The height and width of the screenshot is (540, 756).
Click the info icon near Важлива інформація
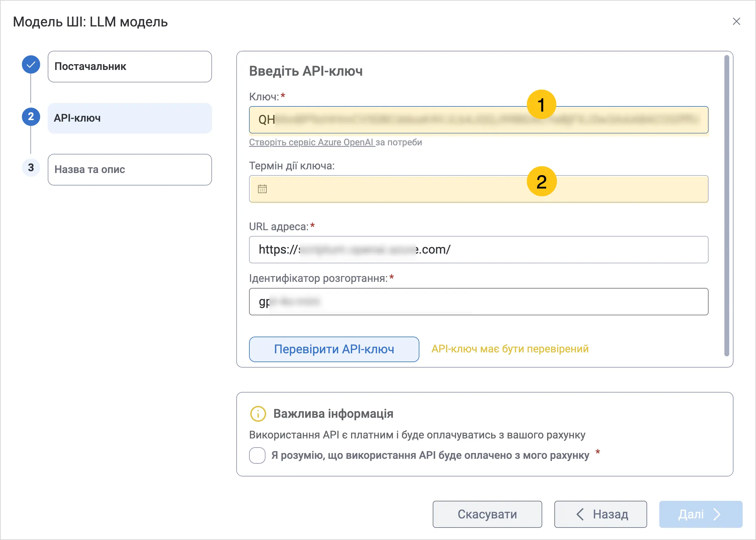coord(258,414)
